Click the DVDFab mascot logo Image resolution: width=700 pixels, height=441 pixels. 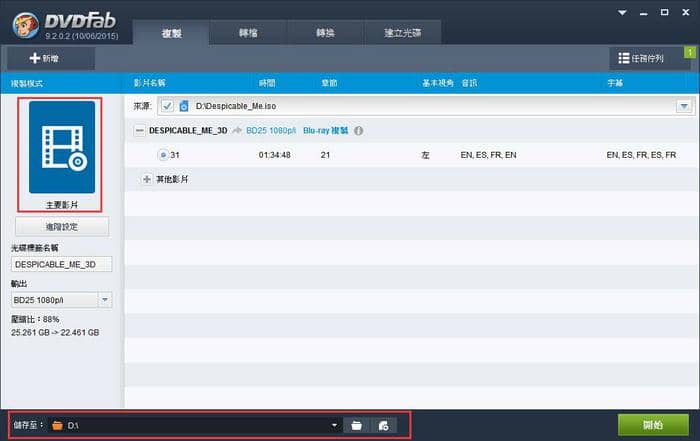click(x=25, y=25)
